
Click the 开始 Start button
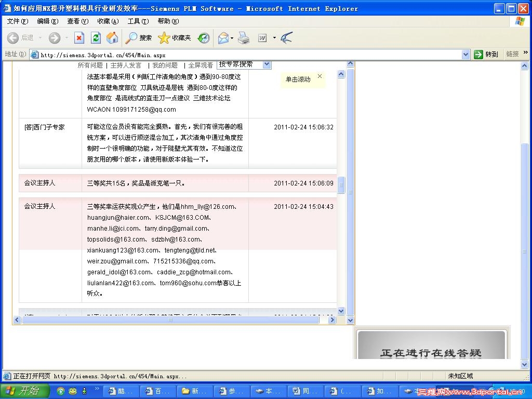(x=24, y=391)
